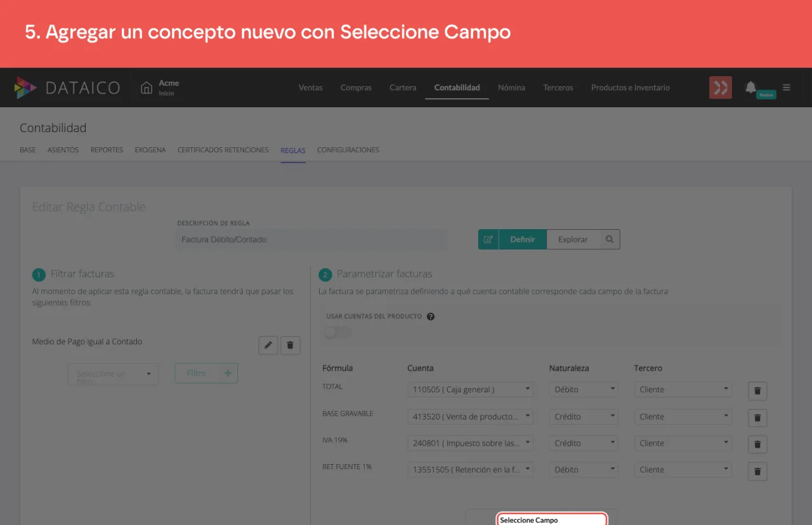Delete the Medio de Pago filter
Screen dimensions: 812x525
pyautogui.click(x=291, y=345)
